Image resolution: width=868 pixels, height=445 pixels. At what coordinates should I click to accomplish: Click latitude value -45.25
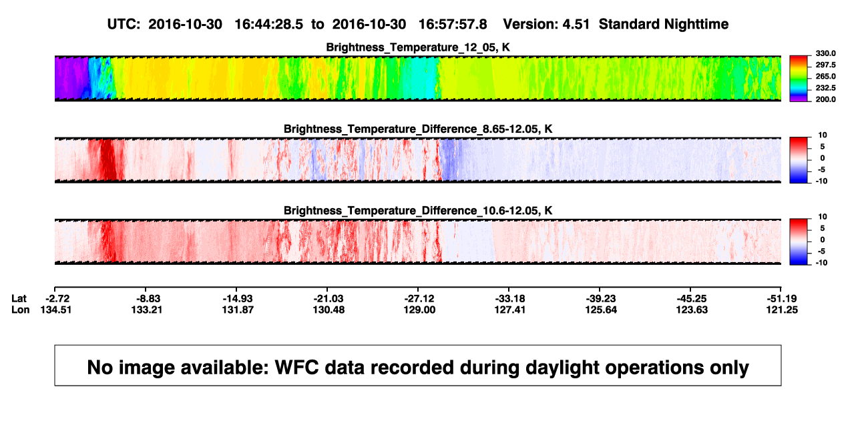click(x=690, y=298)
